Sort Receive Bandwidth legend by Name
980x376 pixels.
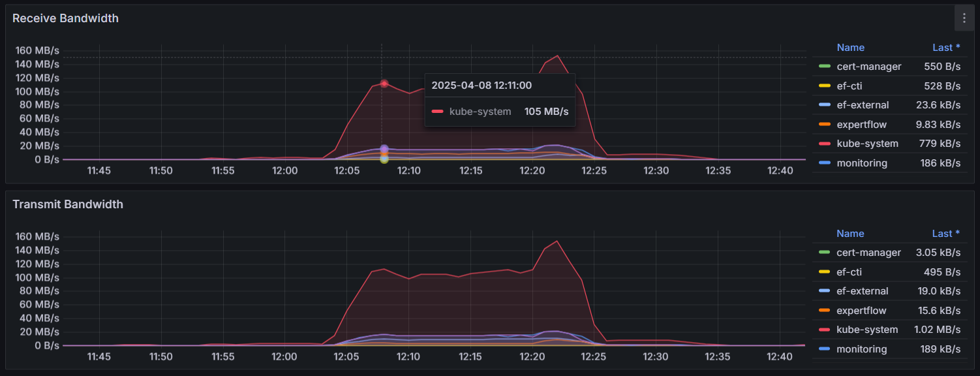click(850, 48)
